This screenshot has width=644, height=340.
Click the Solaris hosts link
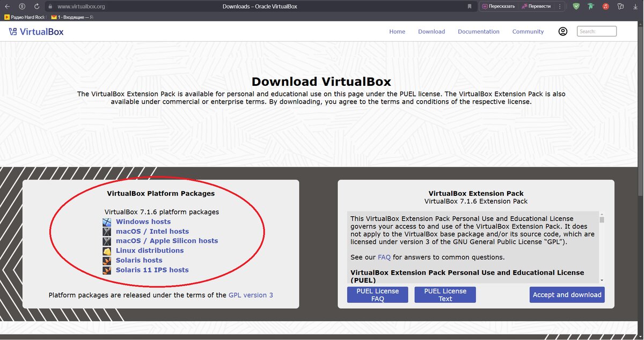tap(139, 260)
